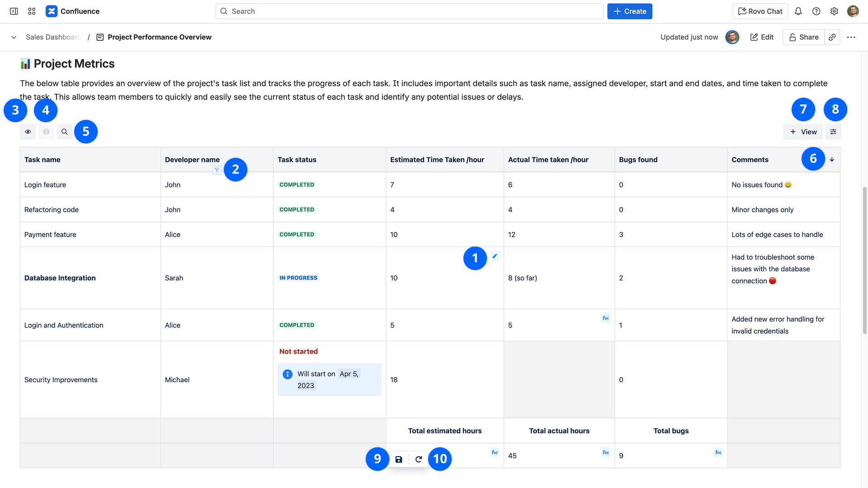Click the formula icon in Total bugs cell
The width and height of the screenshot is (868, 488).
718,452
